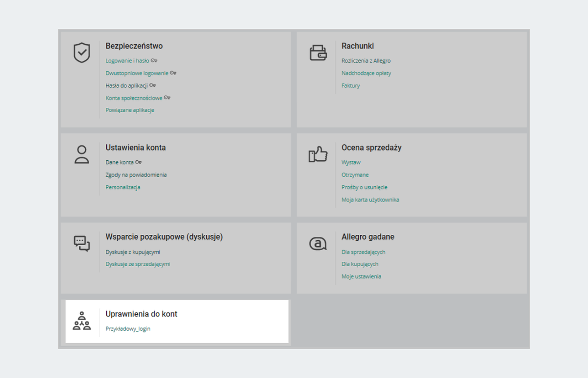The width and height of the screenshot is (588, 378).
Task: Go to Hasła do aplikacji
Action: (x=126, y=85)
